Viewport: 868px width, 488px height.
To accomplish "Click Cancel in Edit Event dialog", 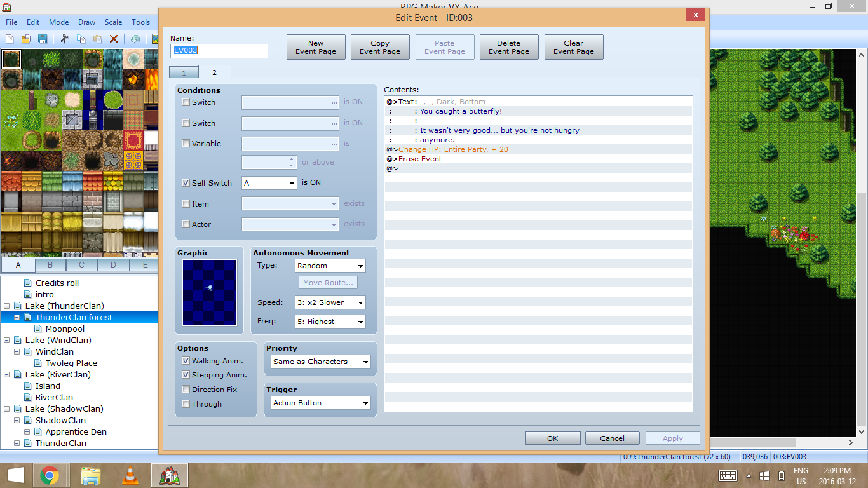I will pos(612,438).
